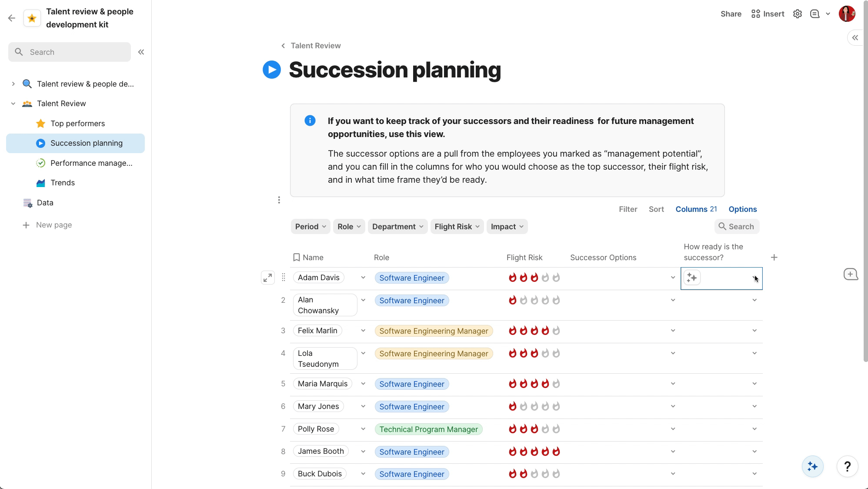Open the AI assistant sparkle button
868x489 pixels.
pos(812,466)
